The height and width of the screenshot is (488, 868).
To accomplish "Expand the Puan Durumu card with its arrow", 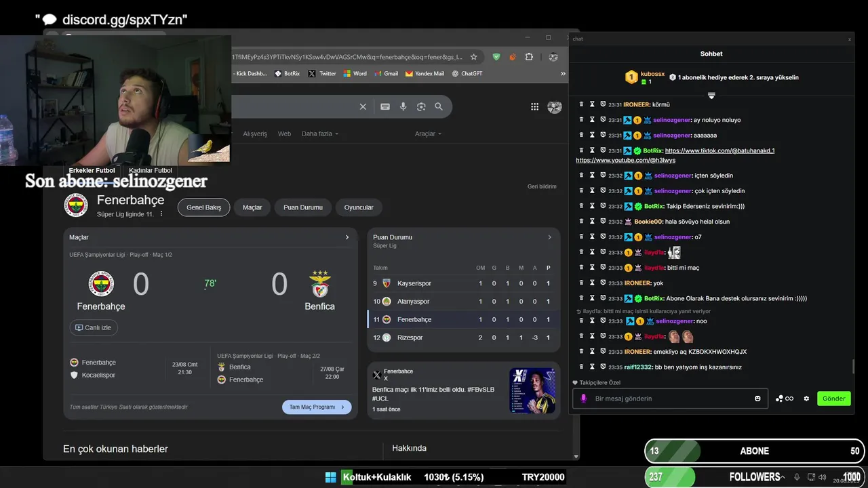I will coord(549,237).
